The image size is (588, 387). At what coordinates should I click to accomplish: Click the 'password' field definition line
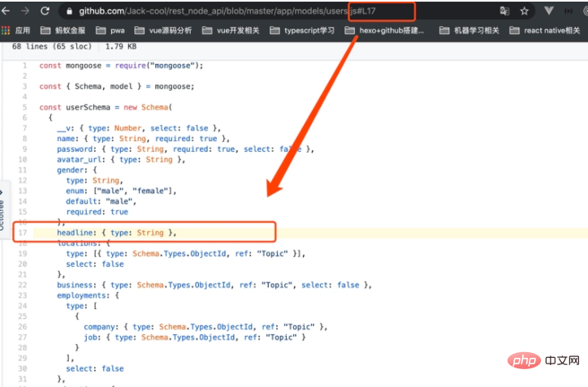pyautogui.click(x=186, y=149)
